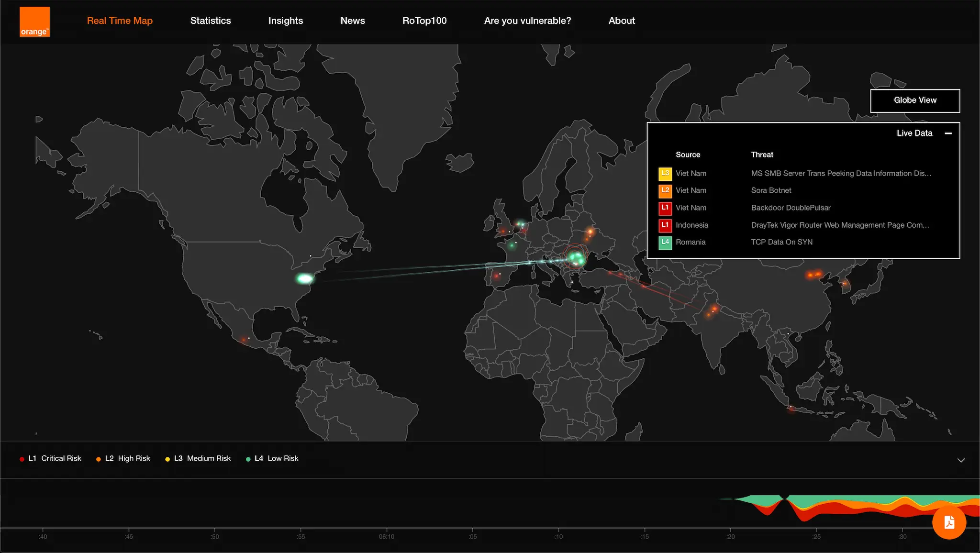The width and height of the screenshot is (980, 553).
Task: Click the L1 badge on Backdoor DoublePulsar row
Action: [x=665, y=208]
